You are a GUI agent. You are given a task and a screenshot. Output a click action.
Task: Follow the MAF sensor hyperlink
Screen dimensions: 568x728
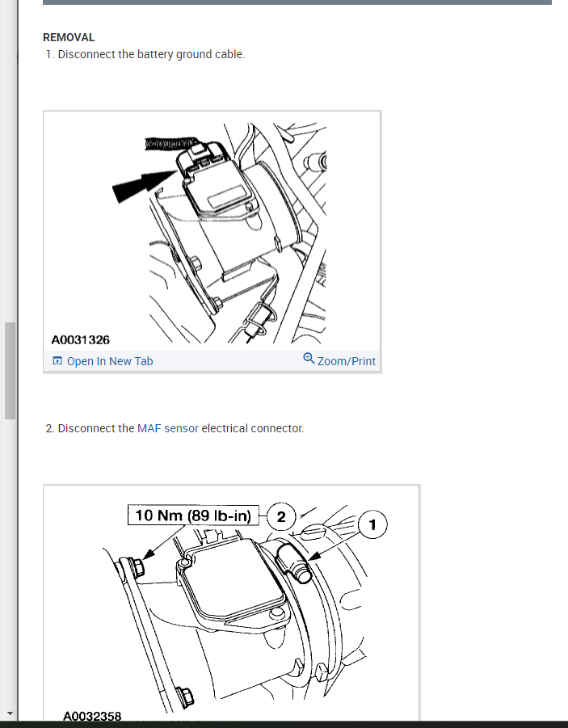tap(168, 428)
